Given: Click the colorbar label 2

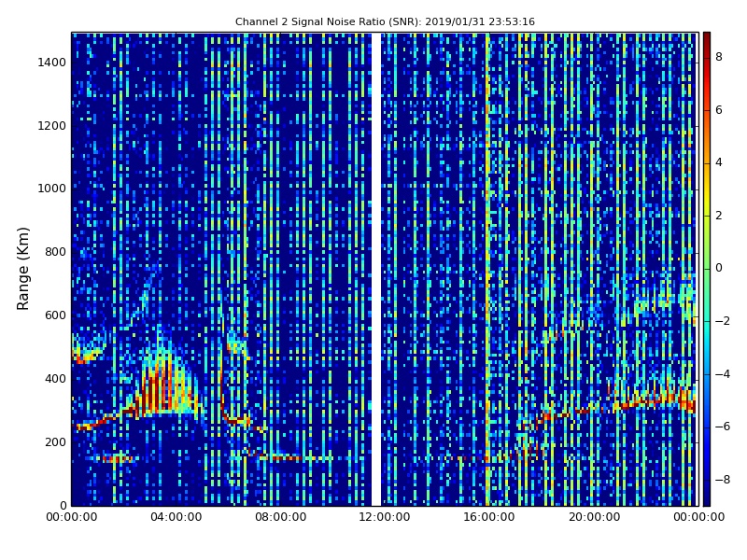Looking at the screenshot, I should (x=719, y=216).
